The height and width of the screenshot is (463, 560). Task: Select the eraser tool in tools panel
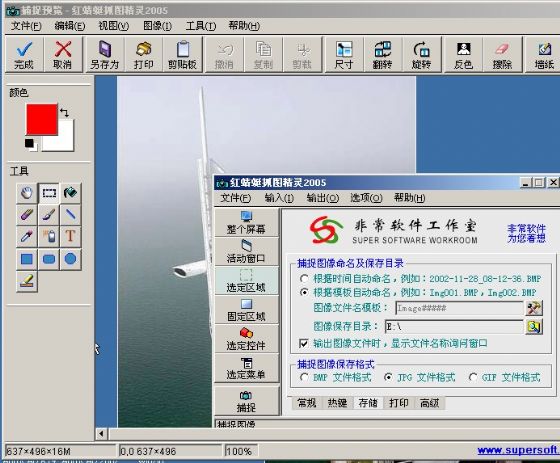(27, 215)
